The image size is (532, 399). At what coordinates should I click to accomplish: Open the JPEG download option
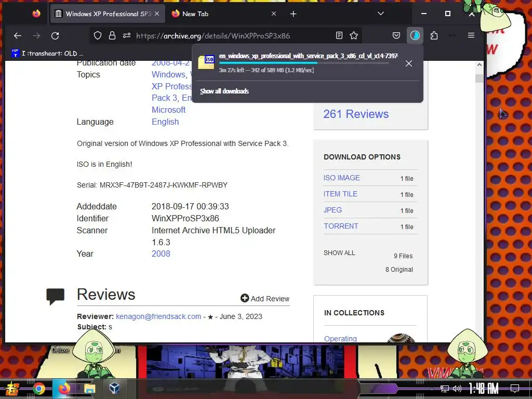point(332,210)
